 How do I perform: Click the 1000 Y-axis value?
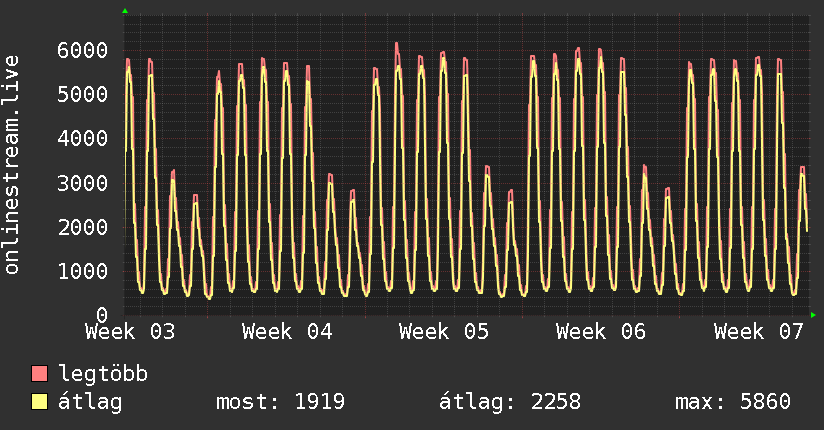coord(83,271)
